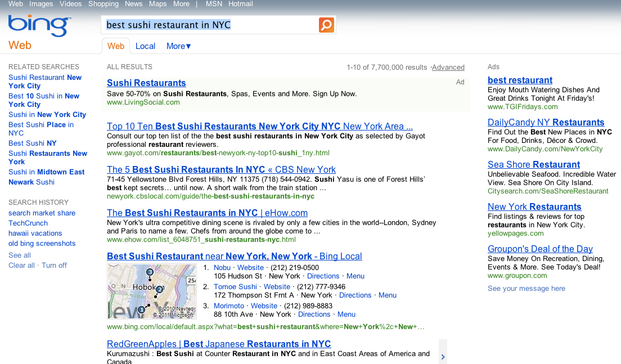This screenshot has height=364, width=621.
Task: Switch to the Local tab
Action: click(145, 46)
